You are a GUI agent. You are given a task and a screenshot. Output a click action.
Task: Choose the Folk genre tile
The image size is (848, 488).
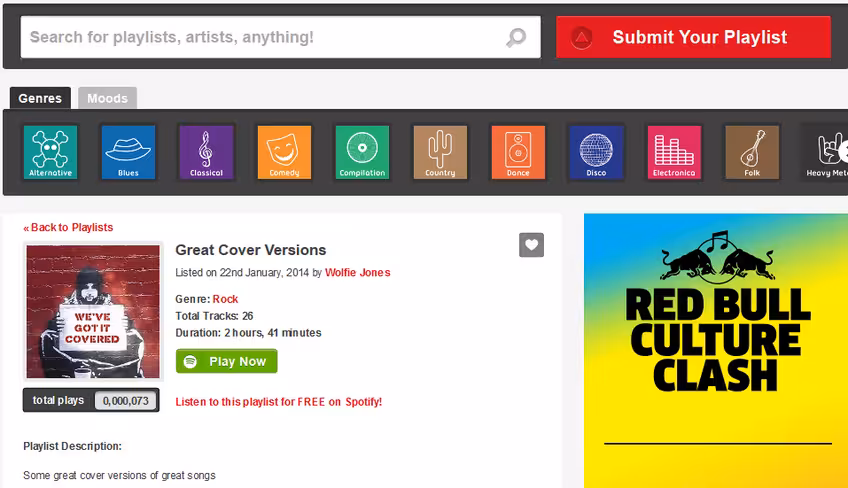(752, 152)
